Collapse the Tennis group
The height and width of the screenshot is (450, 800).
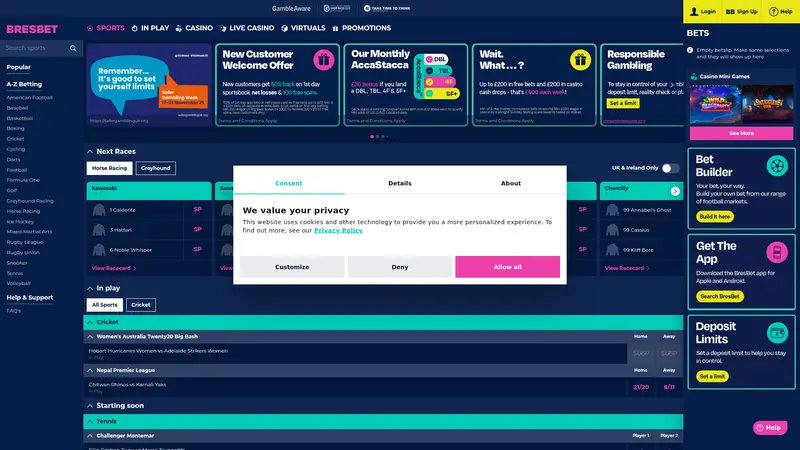pyautogui.click(x=90, y=421)
